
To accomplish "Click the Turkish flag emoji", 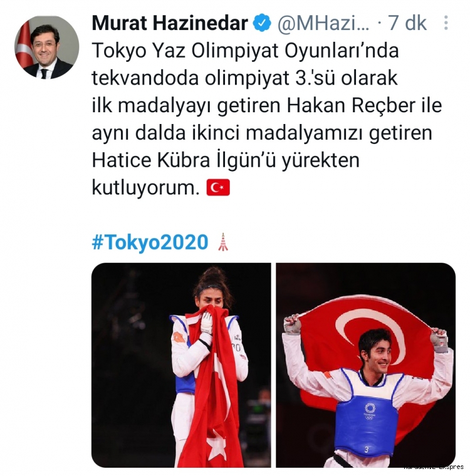I will pyautogui.click(x=218, y=187).
